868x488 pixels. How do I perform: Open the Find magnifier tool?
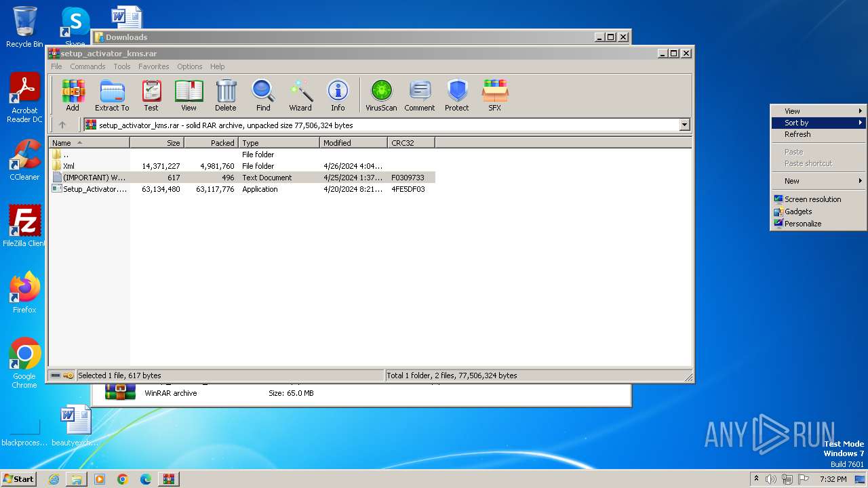pos(263,95)
